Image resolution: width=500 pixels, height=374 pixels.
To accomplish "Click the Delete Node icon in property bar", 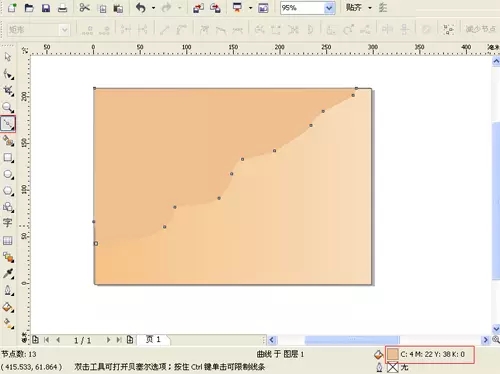I will (x=104, y=30).
